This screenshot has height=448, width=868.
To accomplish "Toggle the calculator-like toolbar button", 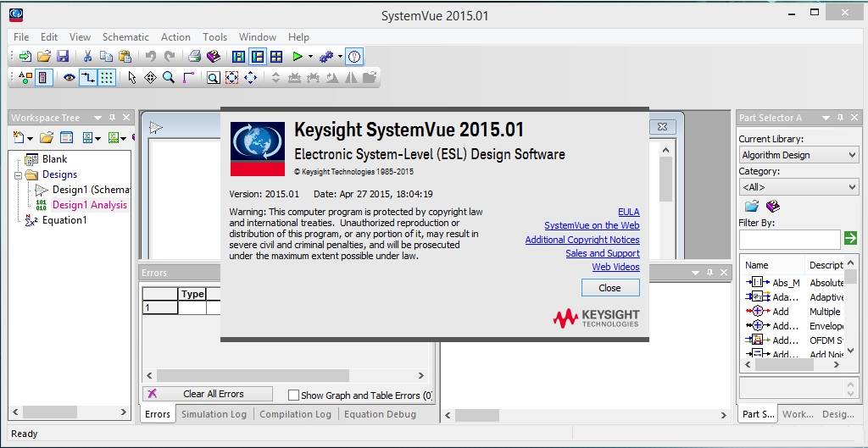I will 44,77.
